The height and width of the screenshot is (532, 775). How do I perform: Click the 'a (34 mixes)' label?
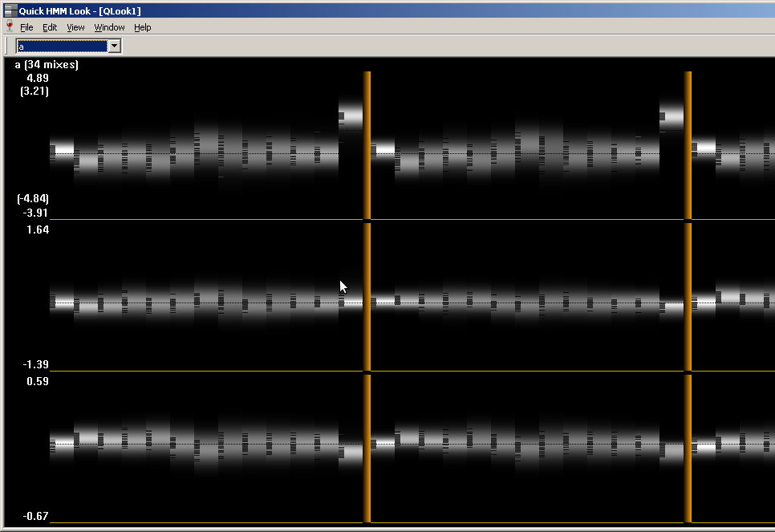pyautogui.click(x=47, y=64)
